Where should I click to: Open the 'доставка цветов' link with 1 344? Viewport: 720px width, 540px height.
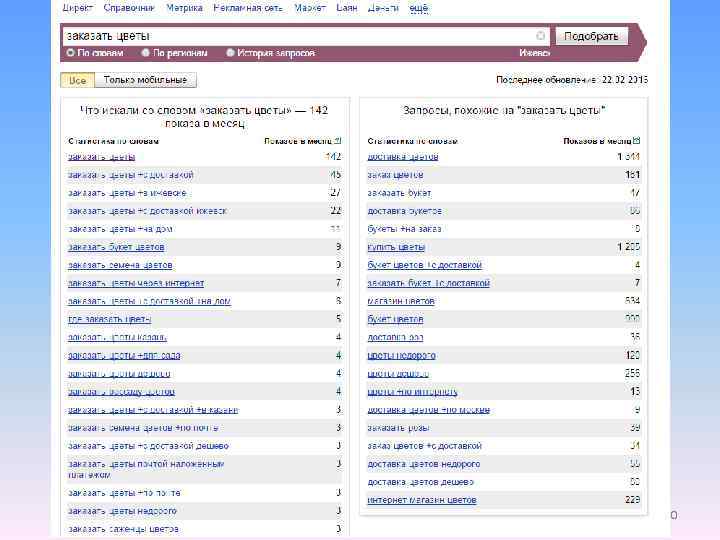pyautogui.click(x=403, y=157)
